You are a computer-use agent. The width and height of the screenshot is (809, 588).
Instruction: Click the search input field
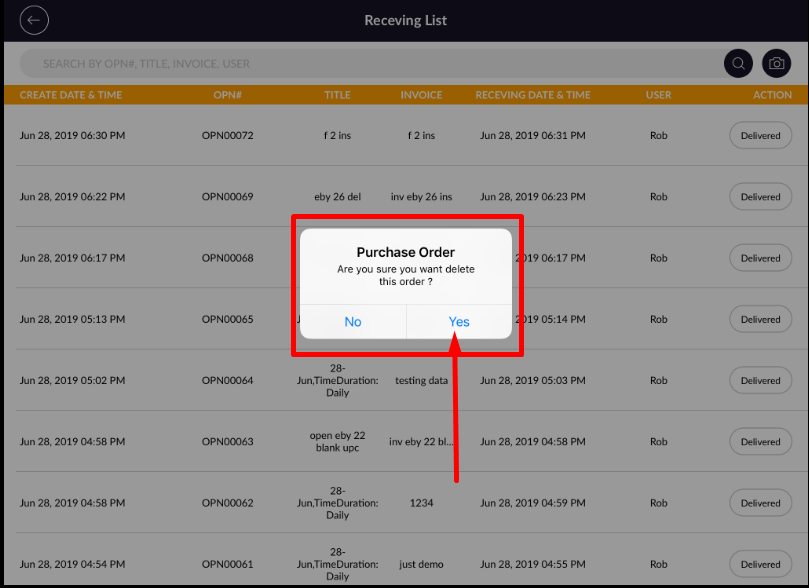tap(370, 64)
